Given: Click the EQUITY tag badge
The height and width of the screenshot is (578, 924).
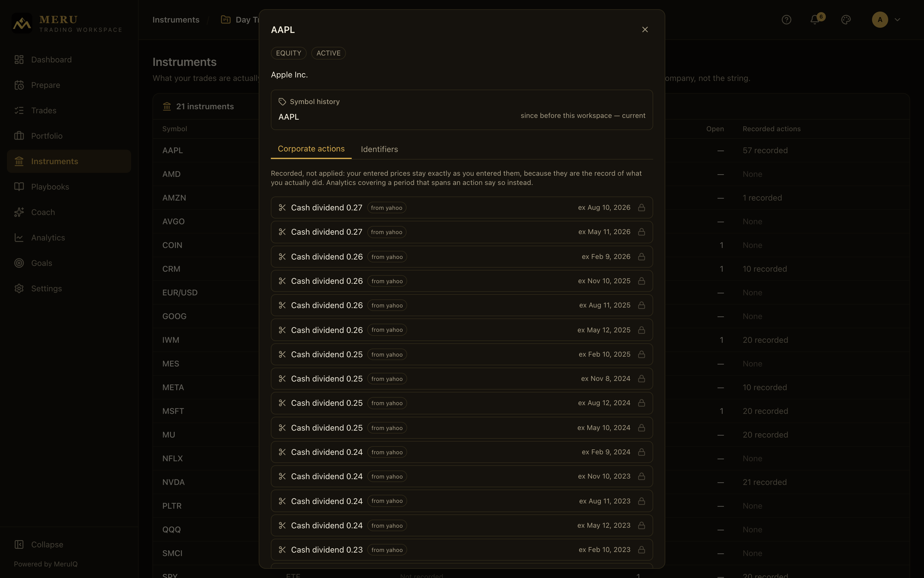Looking at the screenshot, I should [289, 53].
